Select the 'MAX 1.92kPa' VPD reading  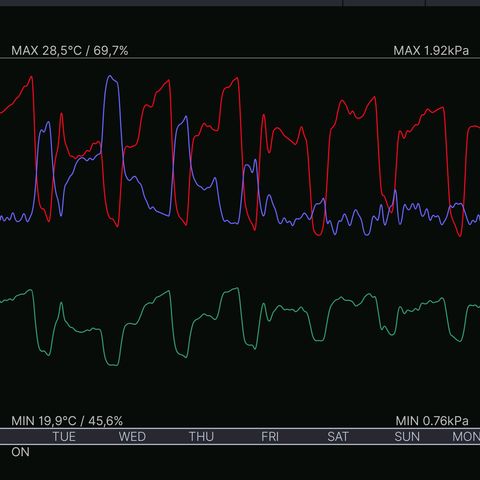pyautogui.click(x=431, y=51)
